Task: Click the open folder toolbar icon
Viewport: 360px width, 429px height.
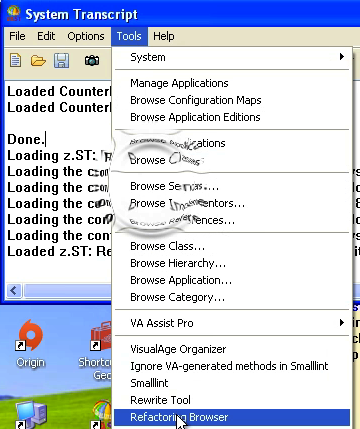Action: 38,61
